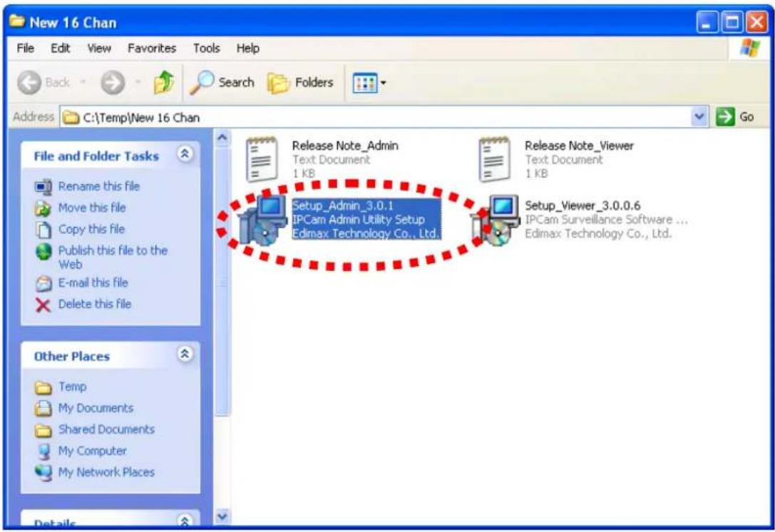Viewport: 775px width, 532px height.
Task: Click the Copy this file icon
Action: [43, 230]
